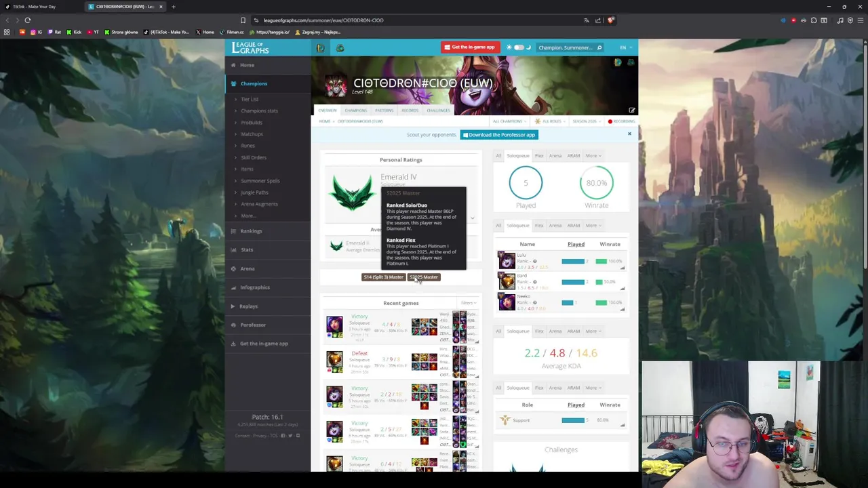Open the browser hamburger menu
Screen dimensions: 868x488
pos(861,20)
